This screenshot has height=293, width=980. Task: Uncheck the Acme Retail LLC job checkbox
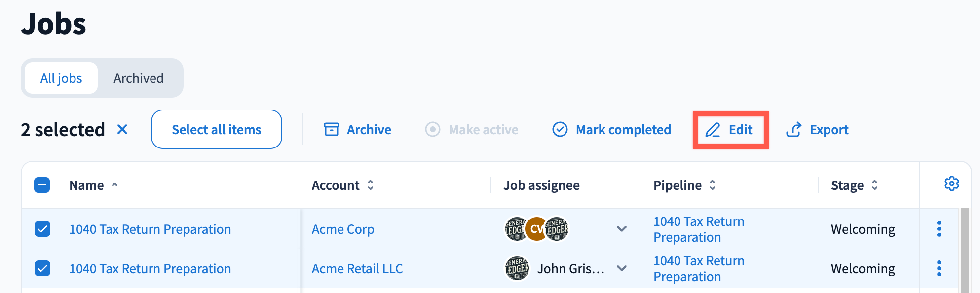pos(42,268)
